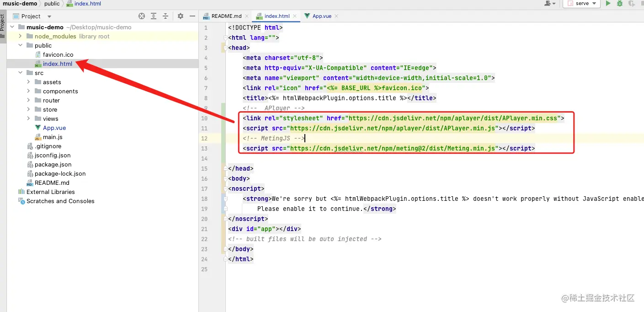Collapse the src folder chevron
Image resolution: width=644 pixels, height=312 pixels.
tap(20, 73)
